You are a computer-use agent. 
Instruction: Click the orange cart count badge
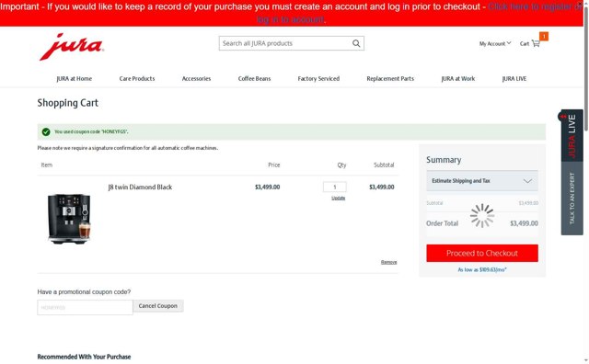point(544,37)
